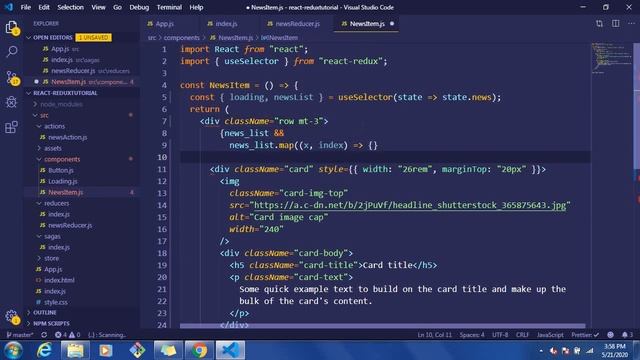640x360 pixels.
Task: Expand the assets folder
Action: click(53, 148)
